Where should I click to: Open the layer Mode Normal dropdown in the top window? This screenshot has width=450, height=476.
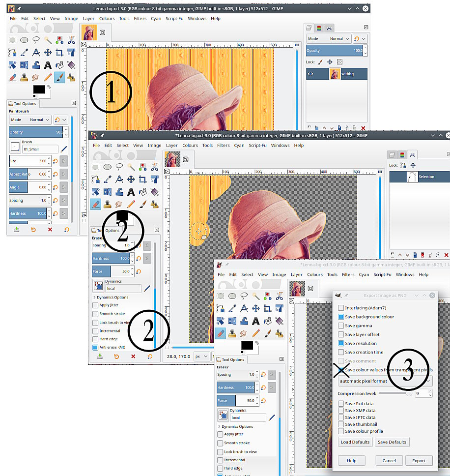[x=328, y=39]
